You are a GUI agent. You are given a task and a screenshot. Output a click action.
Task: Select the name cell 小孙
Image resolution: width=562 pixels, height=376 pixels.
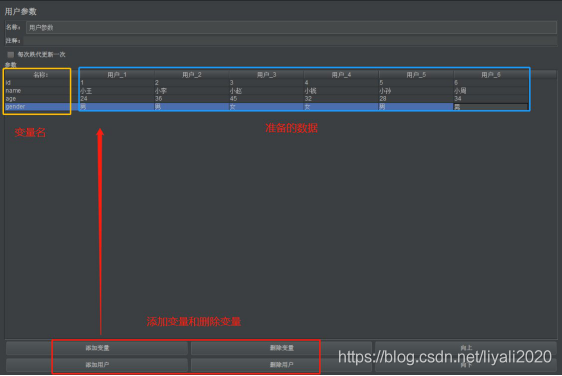[x=416, y=91]
